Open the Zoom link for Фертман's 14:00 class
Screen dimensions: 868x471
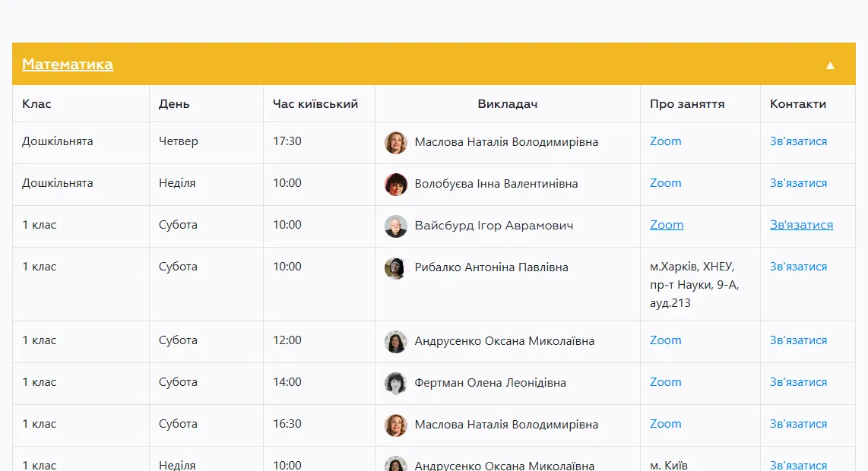point(665,382)
